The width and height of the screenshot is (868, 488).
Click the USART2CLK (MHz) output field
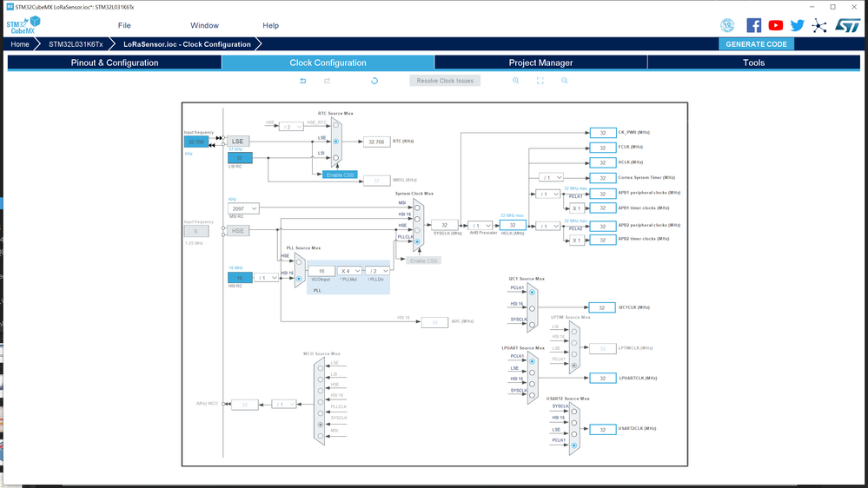pyautogui.click(x=603, y=429)
